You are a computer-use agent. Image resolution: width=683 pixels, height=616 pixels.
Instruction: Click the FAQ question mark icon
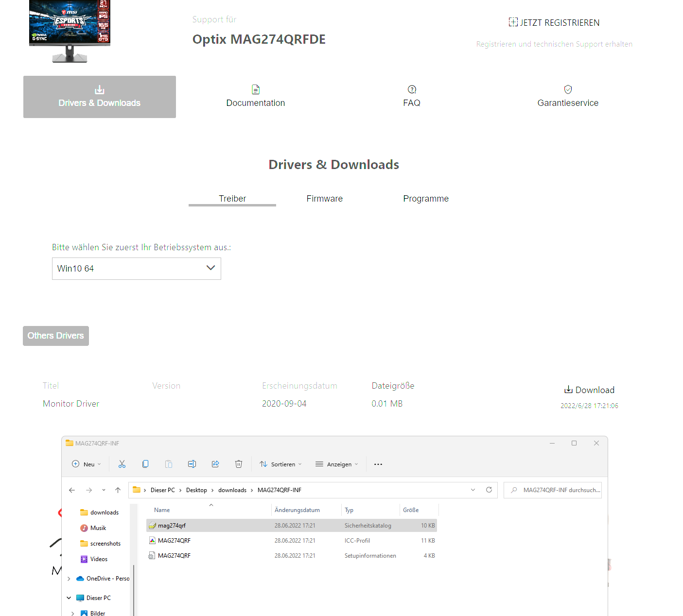point(412,89)
